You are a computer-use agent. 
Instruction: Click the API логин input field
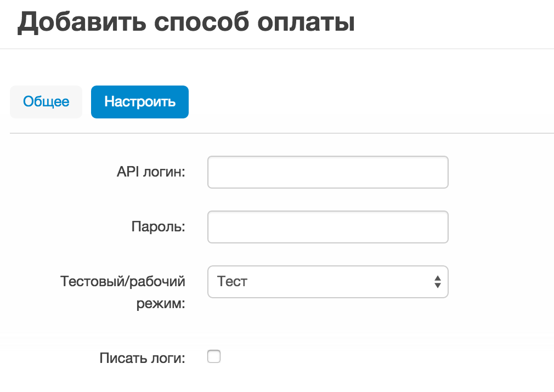(x=327, y=172)
